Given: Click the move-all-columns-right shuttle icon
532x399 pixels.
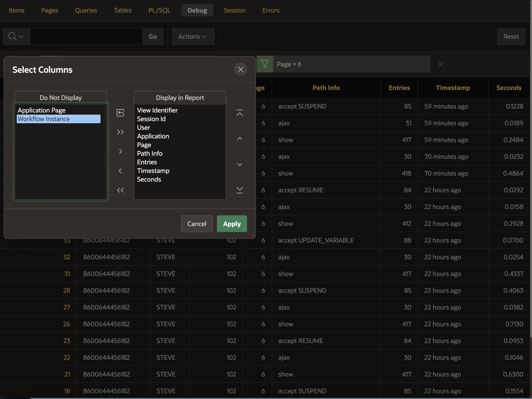Looking at the screenshot, I should 120,132.
